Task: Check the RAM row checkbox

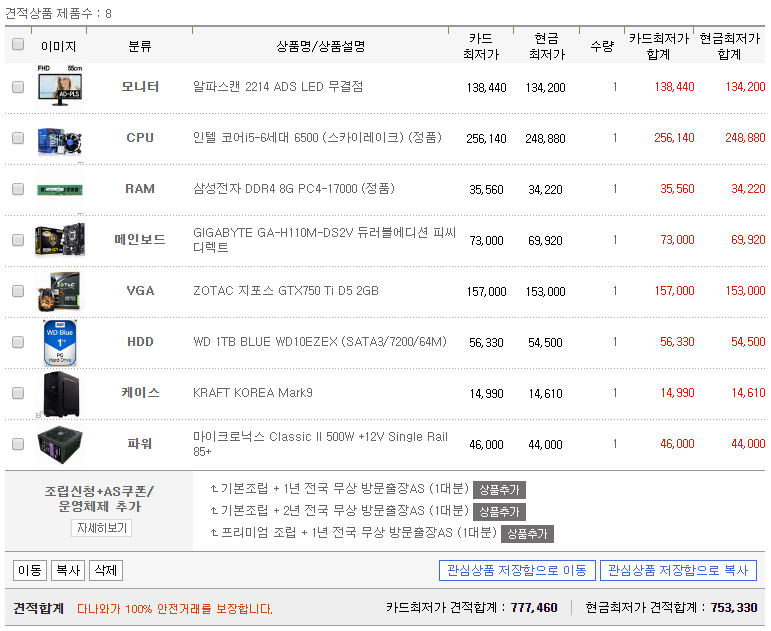Action: point(18,189)
